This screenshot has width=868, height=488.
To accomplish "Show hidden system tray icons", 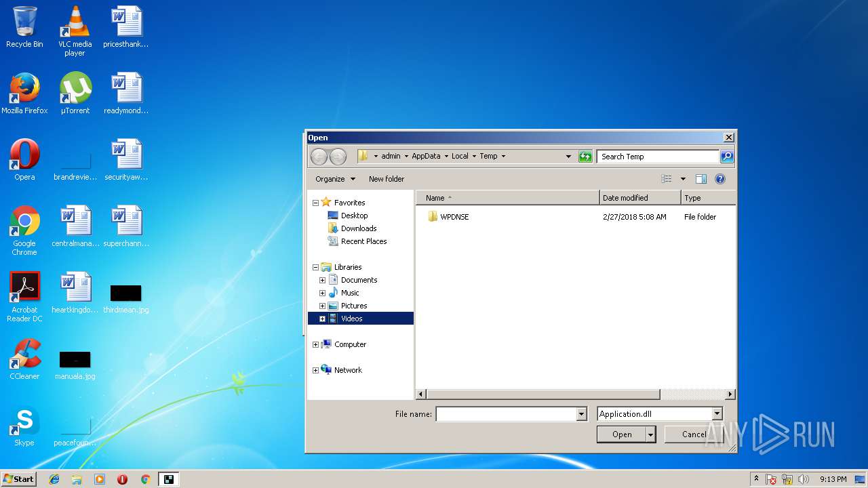I will [x=757, y=479].
